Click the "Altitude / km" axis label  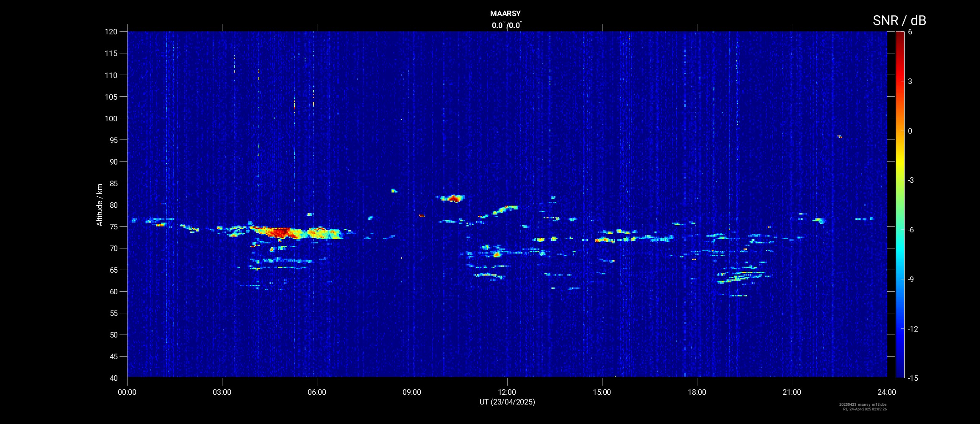pos(100,205)
